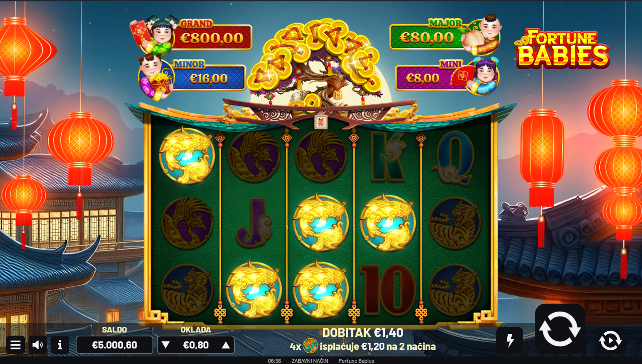Open the game info paytable

[x=60, y=345]
